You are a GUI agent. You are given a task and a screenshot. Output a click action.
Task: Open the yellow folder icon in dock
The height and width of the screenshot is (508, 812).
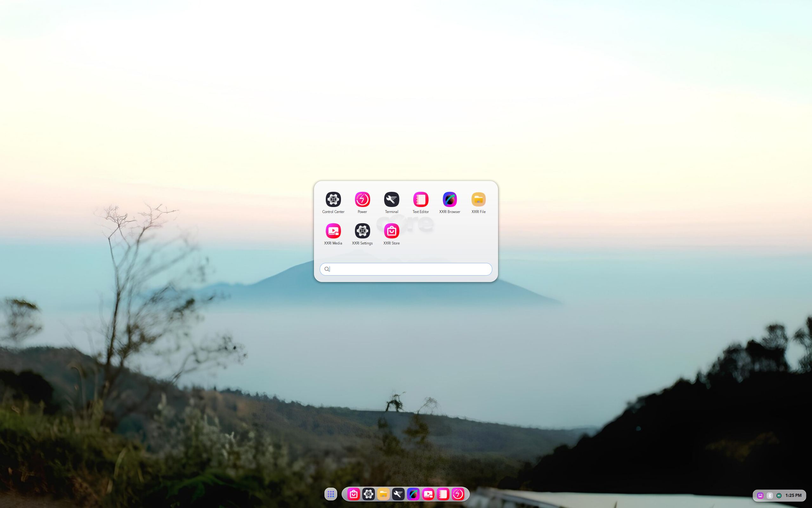click(383, 494)
